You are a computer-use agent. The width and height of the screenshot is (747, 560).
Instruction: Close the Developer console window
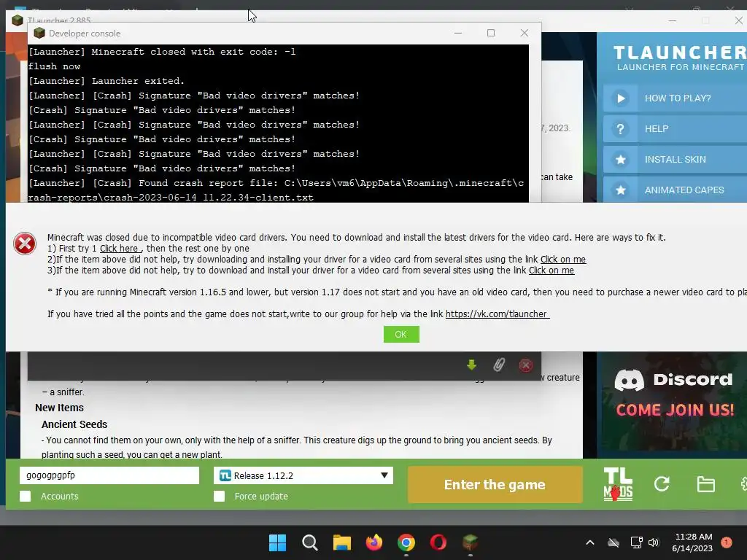(524, 33)
